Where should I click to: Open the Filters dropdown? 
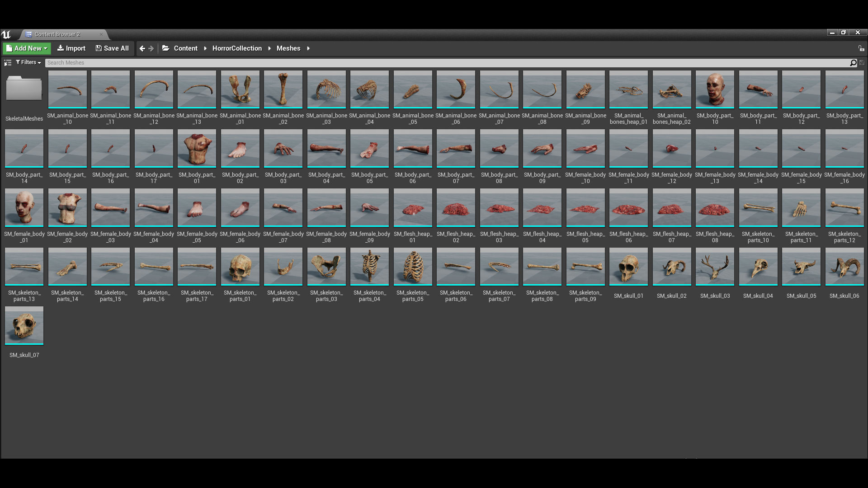28,62
